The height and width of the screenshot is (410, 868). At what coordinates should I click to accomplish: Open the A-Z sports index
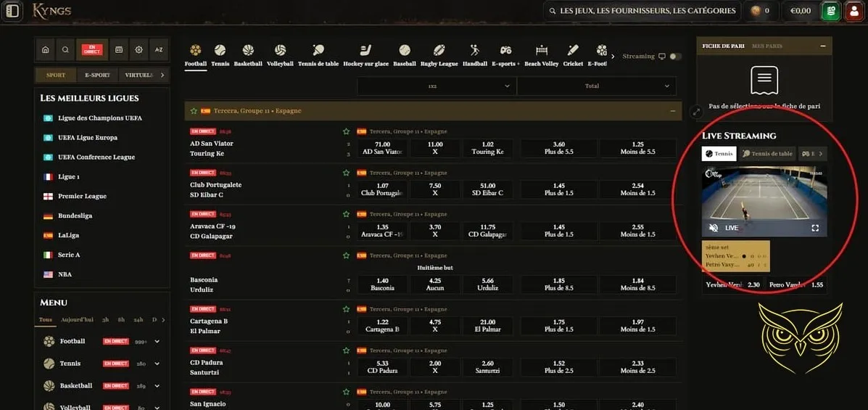pos(158,50)
